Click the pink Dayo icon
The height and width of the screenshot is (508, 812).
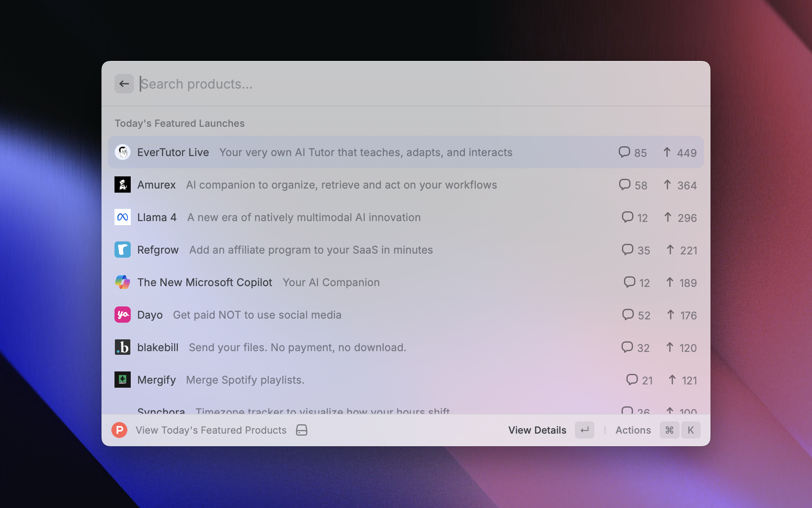(122, 315)
